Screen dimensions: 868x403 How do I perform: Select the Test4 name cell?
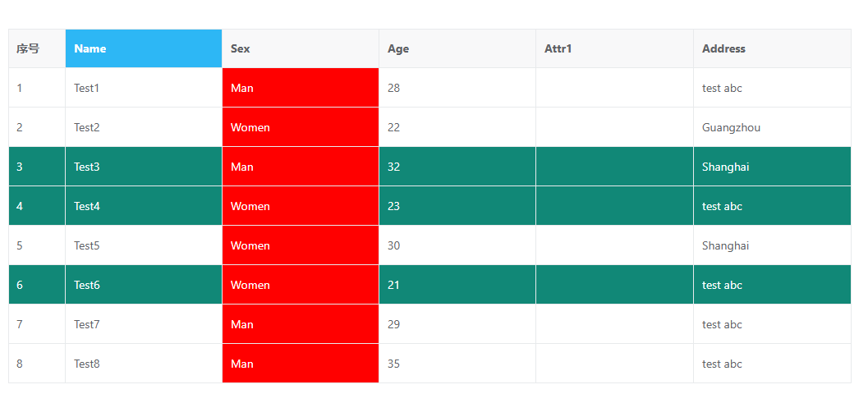click(143, 206)
